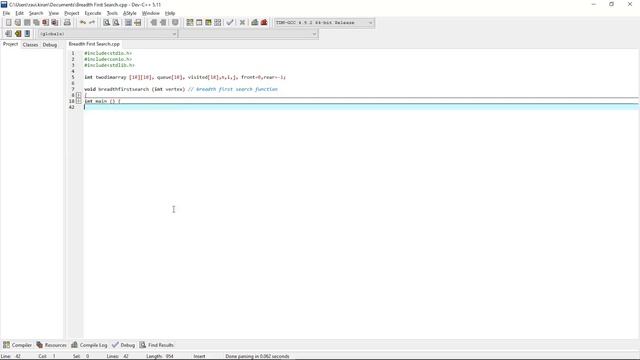Click the first icon on the second toolbar row
640x360 pixels.
9,33
